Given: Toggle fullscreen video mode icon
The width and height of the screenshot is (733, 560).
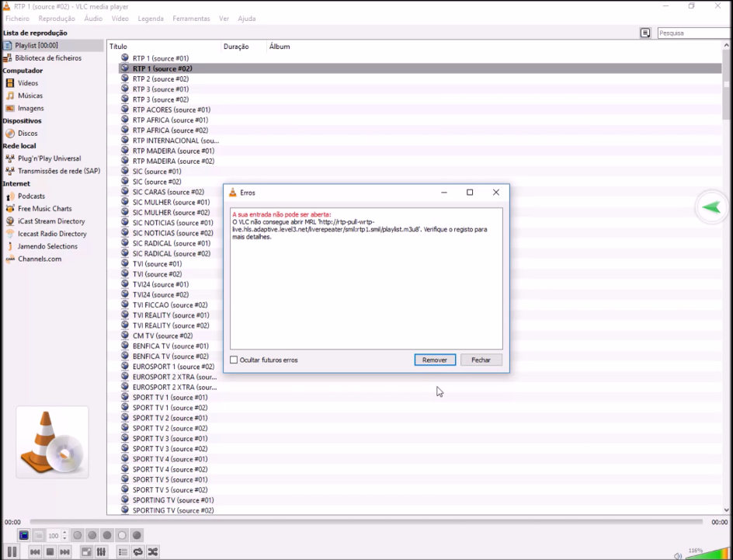Looking at the screenshot, I should tap(86, 552).
